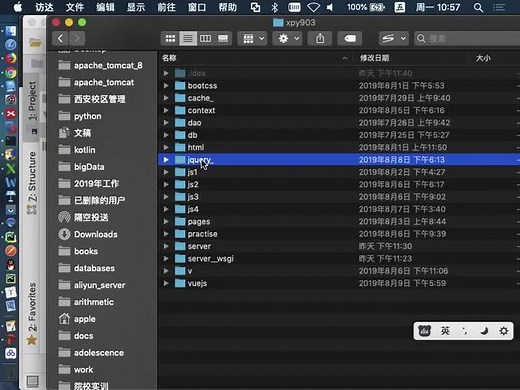The height and width of the screenshot is (390, 520).
Task: Open the 显示 menu
Action: [136, 7]
